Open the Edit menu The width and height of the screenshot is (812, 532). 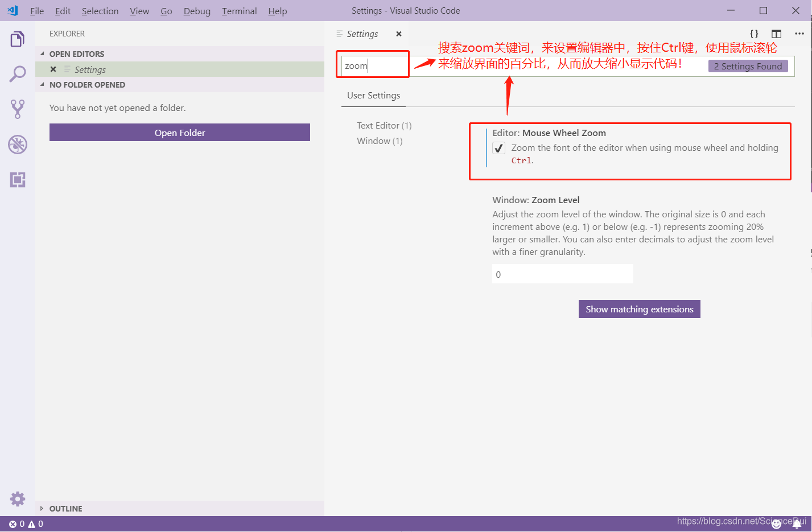coord(63,11)
